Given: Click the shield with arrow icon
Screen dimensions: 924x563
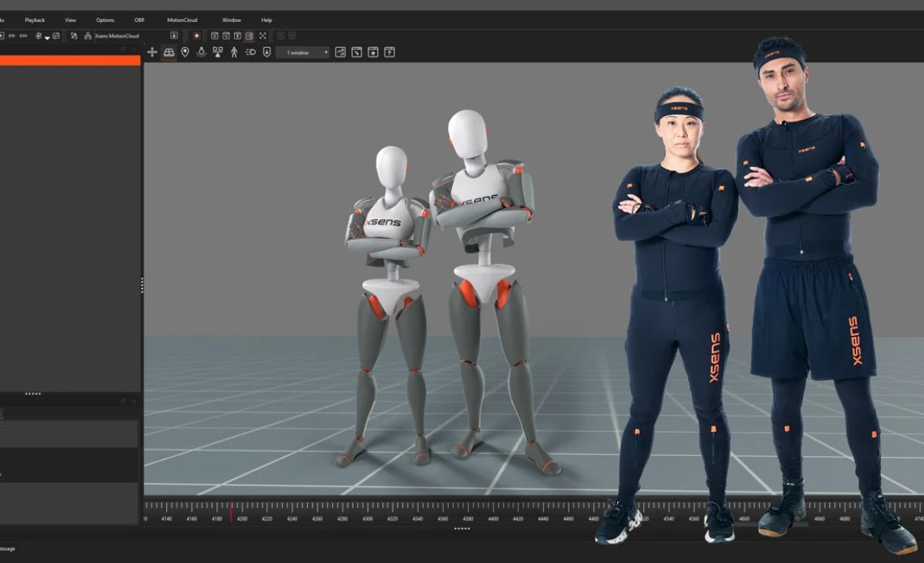Looking at the screenshot, I should (x=266, y=53).
